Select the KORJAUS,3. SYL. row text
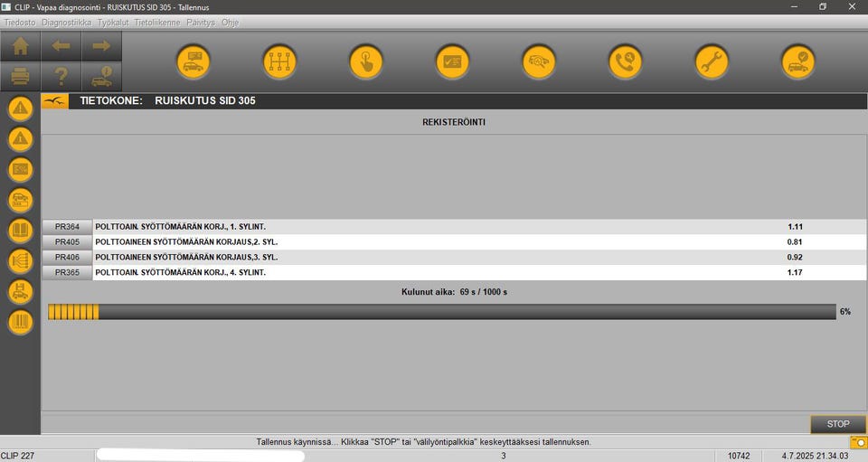The width and height of the screenshot is (868, 462). point(186,258)
